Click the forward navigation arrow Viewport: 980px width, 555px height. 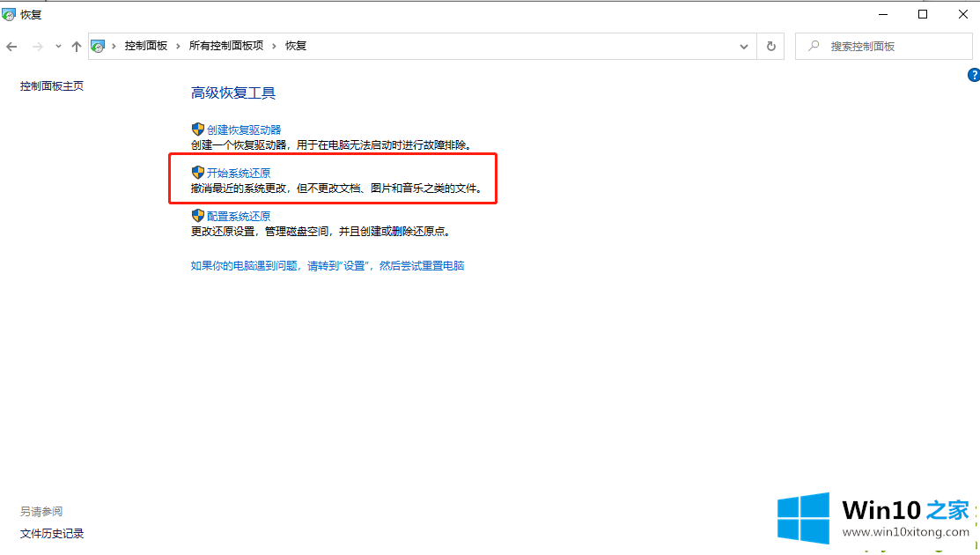click(x=37, y=47)
